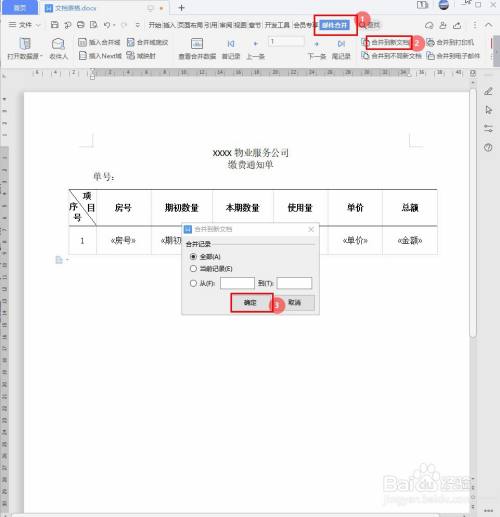Click the 使用量 table header cell

point(300,208)
